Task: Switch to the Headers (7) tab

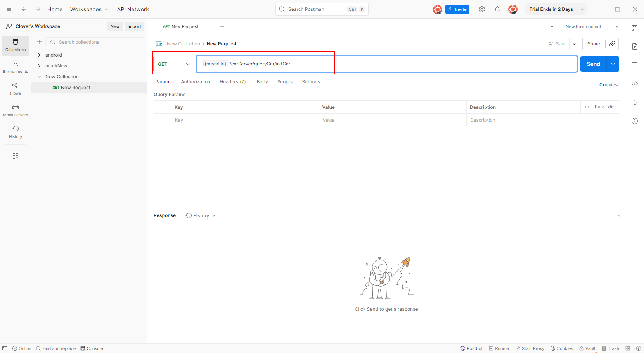Action: [x=233, y=82]
